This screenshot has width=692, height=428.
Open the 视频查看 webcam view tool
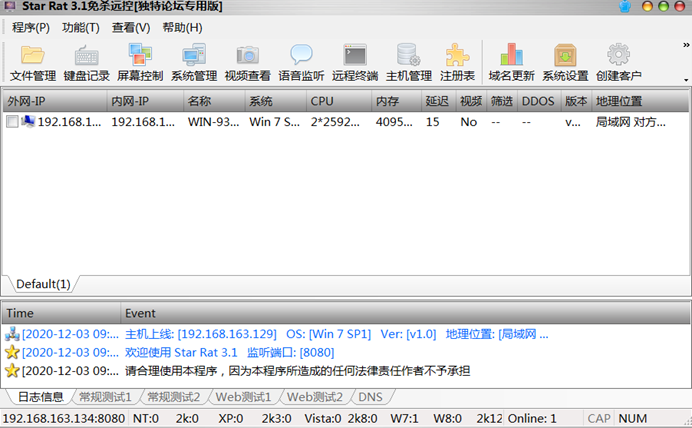pyautogui.click(x=247, y=63)
